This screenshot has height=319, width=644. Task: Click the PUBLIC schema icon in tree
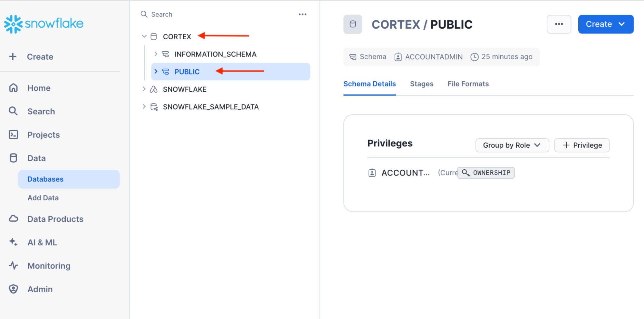pos(166,72)
